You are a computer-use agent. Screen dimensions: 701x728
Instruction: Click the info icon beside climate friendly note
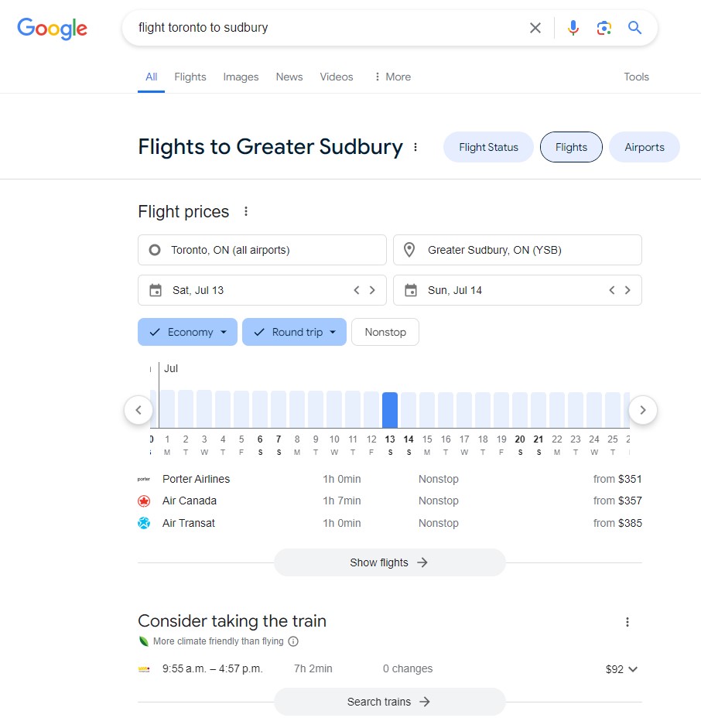coord(293,641)
